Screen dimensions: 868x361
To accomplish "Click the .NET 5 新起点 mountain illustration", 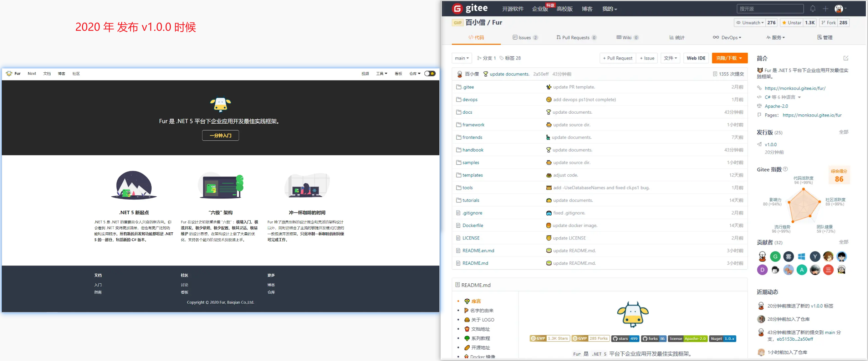I will point(134,185).
